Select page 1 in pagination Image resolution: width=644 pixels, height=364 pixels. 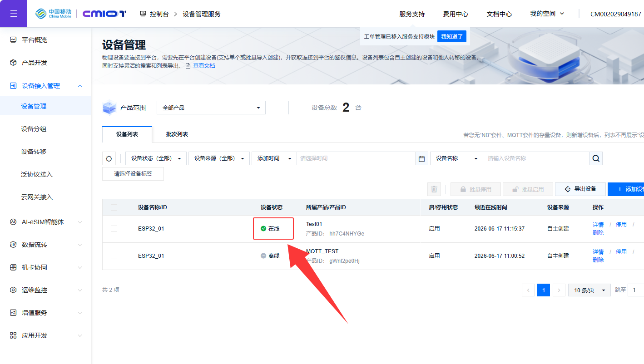pyautogui.click(x=544, y=290)
